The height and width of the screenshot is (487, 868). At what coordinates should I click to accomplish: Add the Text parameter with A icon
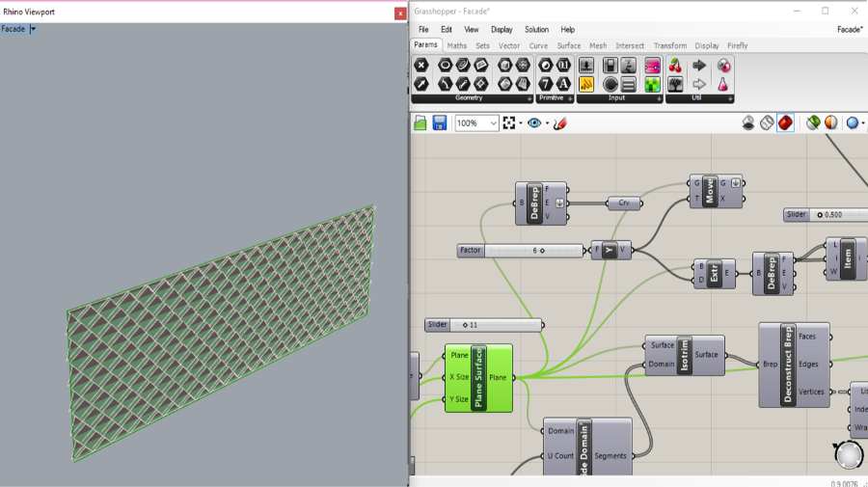[563, 84]
